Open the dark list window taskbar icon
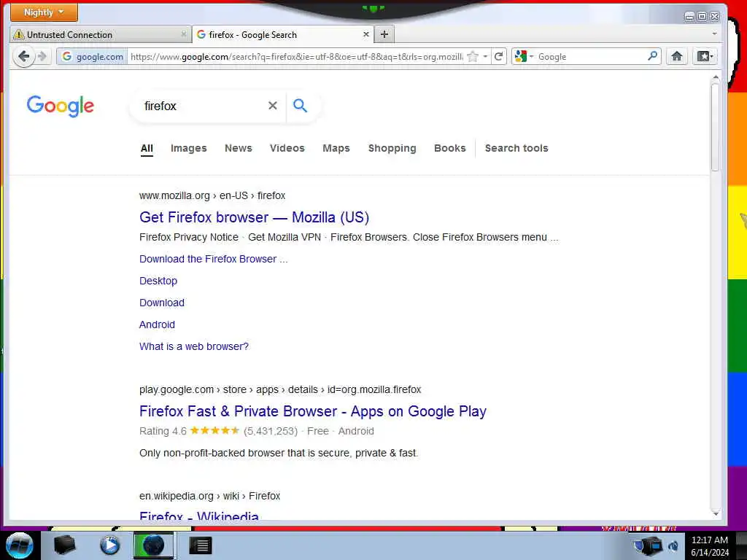 coord(200,545)
